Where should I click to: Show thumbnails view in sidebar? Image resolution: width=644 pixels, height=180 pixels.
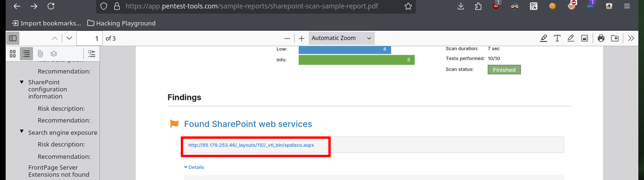[13, 54]
